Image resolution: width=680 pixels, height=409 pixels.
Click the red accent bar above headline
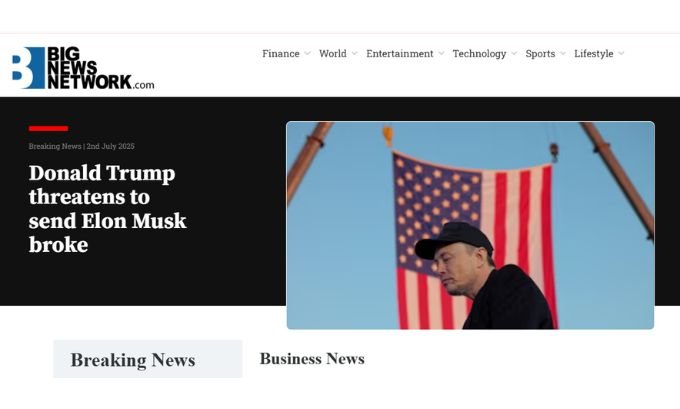click(48, 128)
